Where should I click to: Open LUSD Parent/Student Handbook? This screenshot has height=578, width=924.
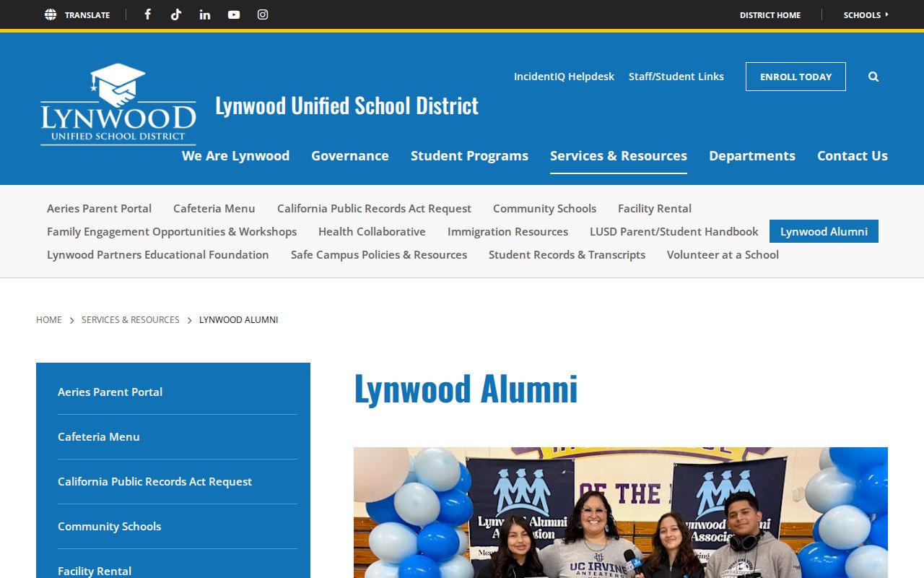(674, 231)
